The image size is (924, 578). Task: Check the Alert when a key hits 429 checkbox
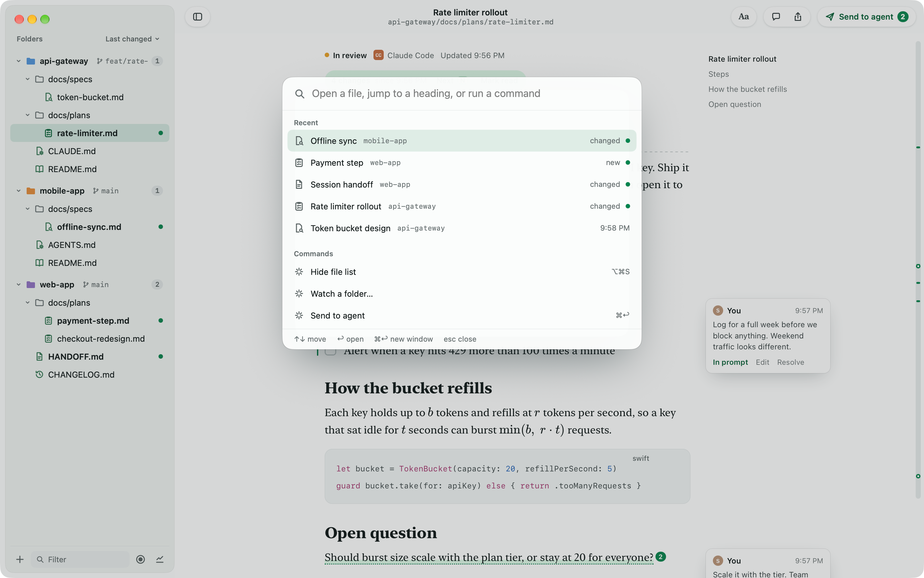(331, 351)
